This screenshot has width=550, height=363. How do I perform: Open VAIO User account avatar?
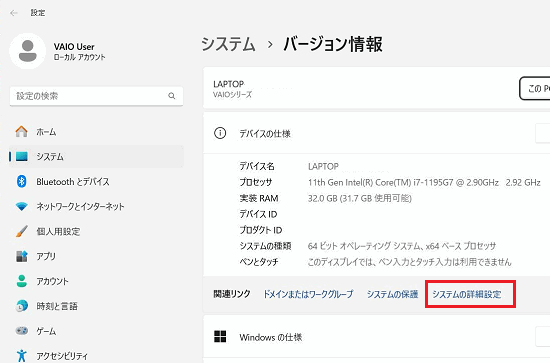(x=27, y=51)
